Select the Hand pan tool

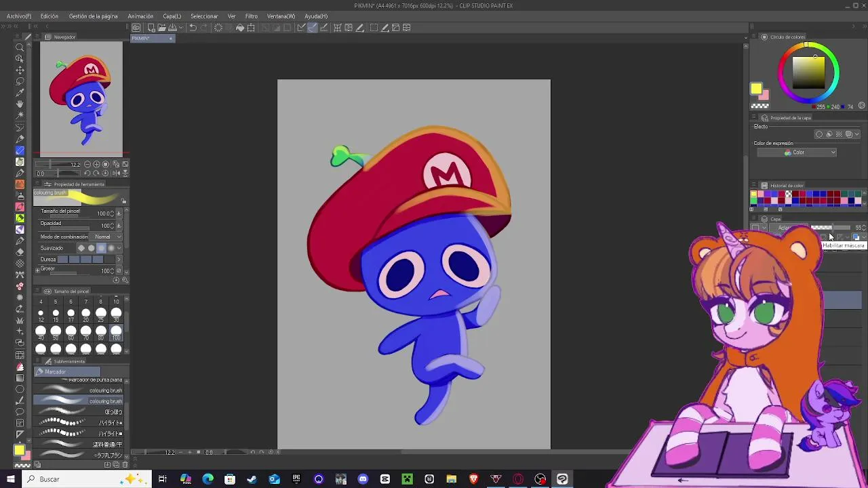tap(20, 104)
